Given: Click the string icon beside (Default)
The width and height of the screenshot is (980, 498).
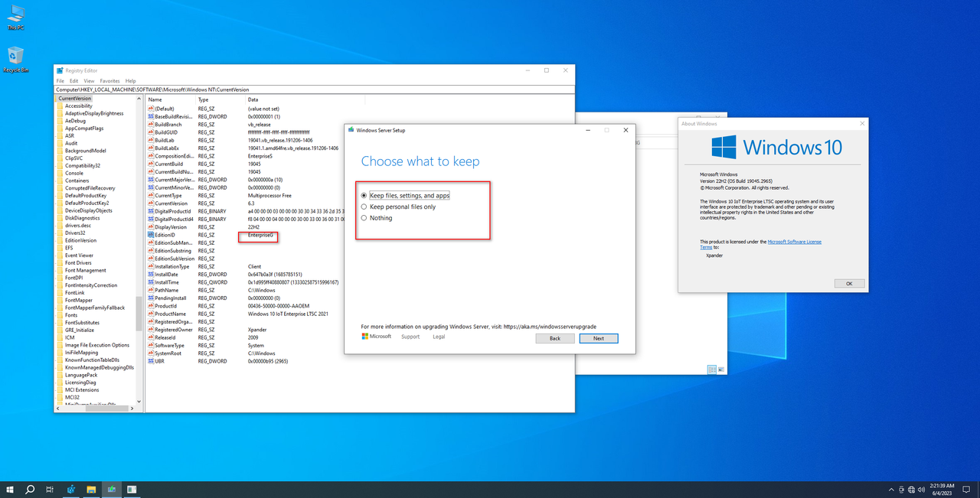Looking at the screenshot, I should [x=150, y=109].
